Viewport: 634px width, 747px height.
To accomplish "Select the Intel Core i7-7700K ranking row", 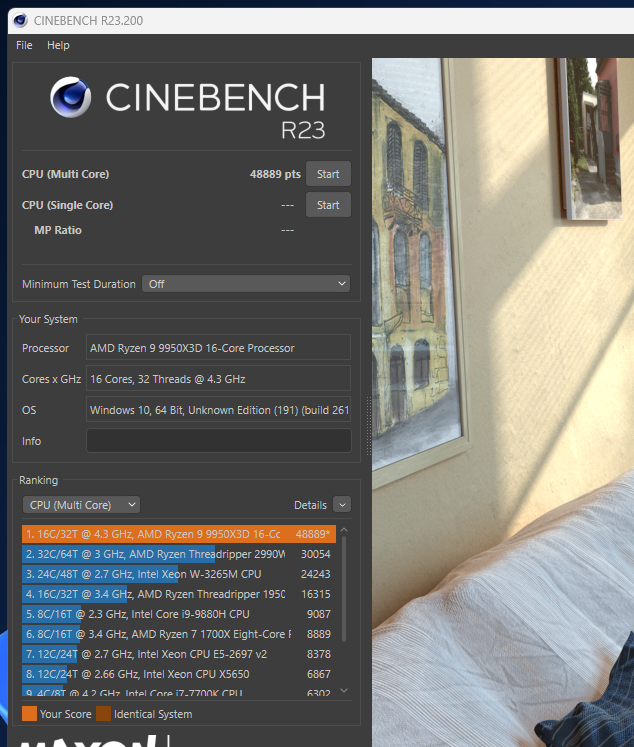I will coord(179,691).
